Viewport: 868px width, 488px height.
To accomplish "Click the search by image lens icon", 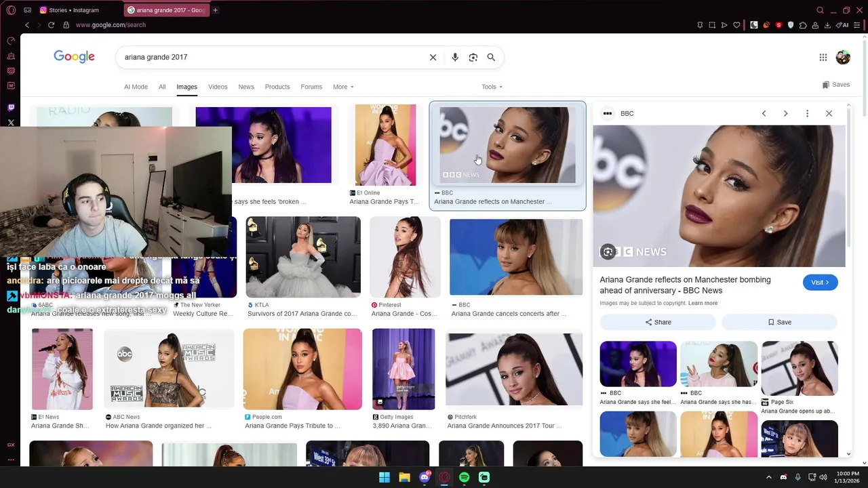I will (x=473, y=57).
